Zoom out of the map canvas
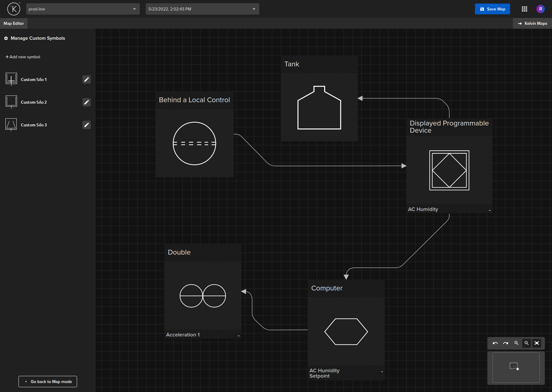552x392 pixels. [x=527, y=343]
